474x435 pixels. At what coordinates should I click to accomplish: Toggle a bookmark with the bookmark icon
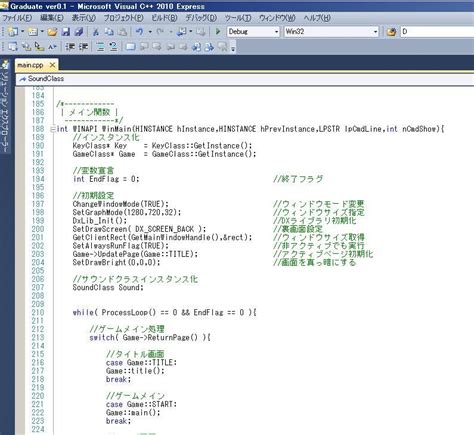point(130,47)
